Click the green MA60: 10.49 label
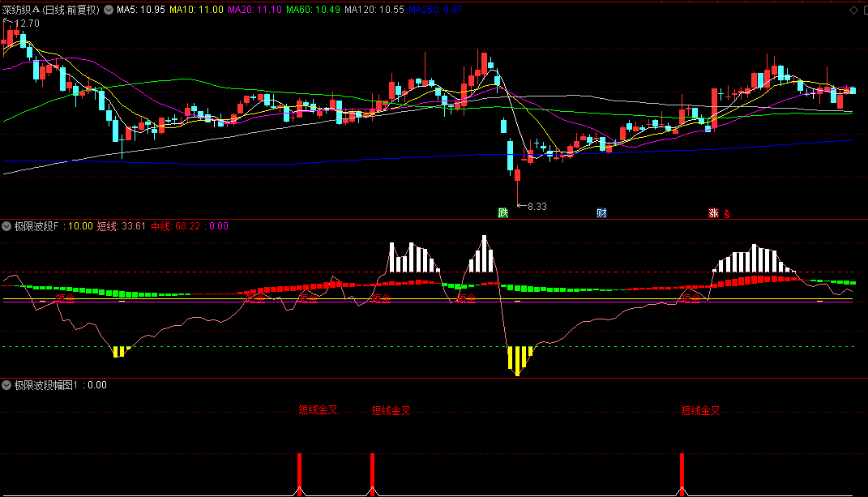This screenshot has width=868, height=497. (313, 10)
